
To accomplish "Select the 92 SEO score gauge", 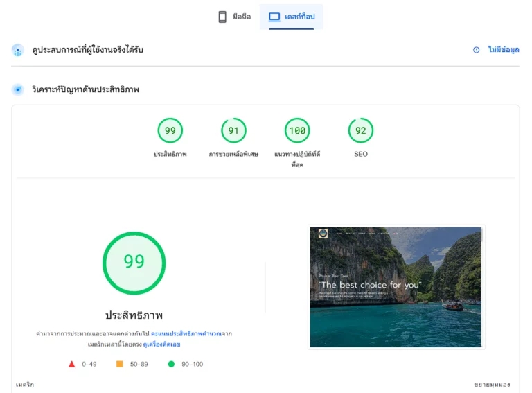I will [361, 131].
